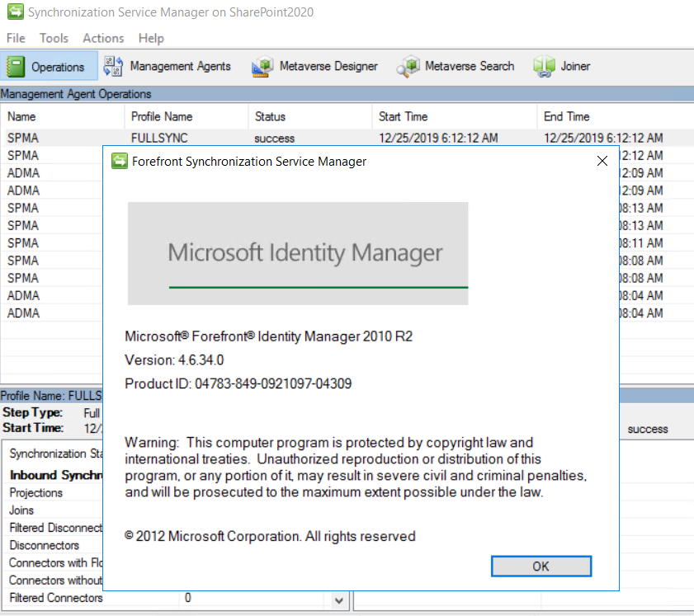Click OK in the About dialog
This screenshot has width=694, height=616.
pyautogui.click(x=541, y=566)
